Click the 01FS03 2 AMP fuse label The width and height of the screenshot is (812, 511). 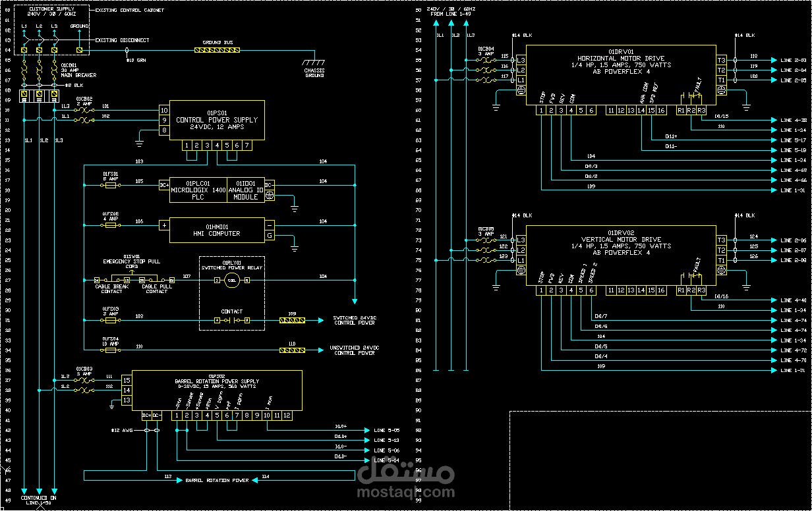pyautogui.click(x=110, y=311)
